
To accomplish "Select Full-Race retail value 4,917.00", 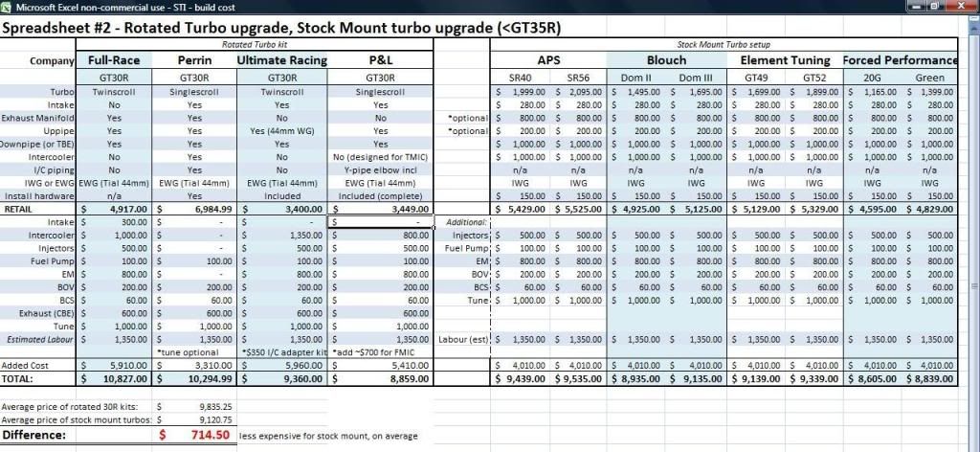I will pos(114,210).
